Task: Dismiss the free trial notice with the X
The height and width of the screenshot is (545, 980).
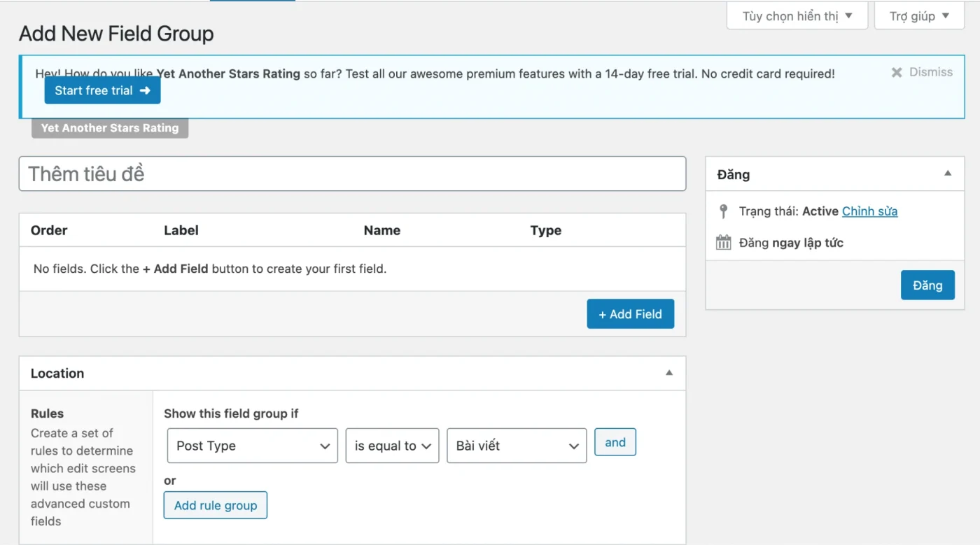Action: tap(897, 71)
